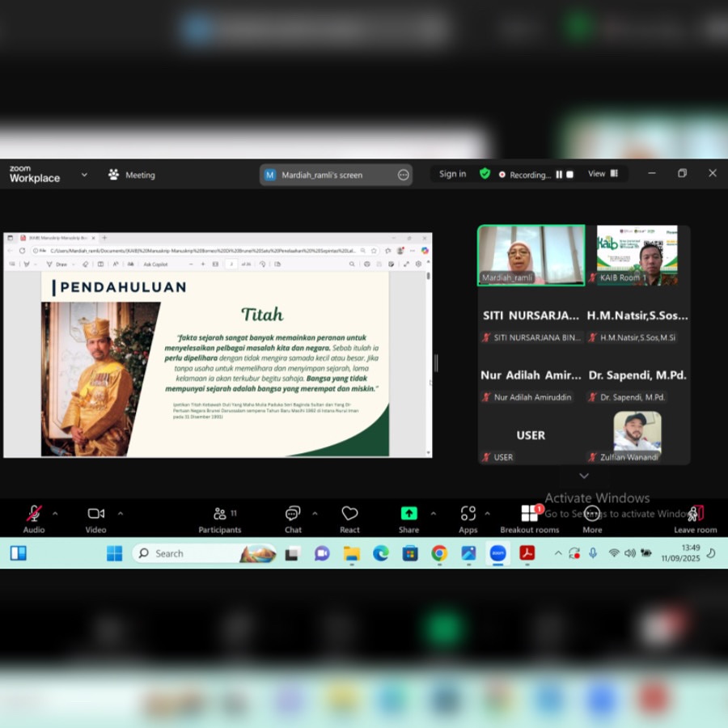Viewport: 728px width, 728px height.
Task: Open the Participants panel
Action: click(x=220, y=514)
